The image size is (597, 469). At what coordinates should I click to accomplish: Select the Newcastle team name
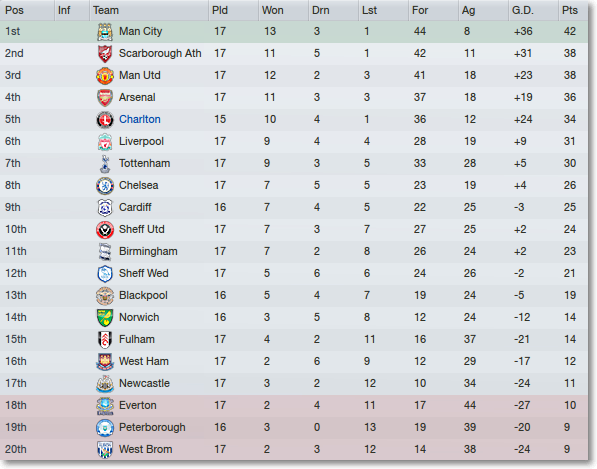[x=144, y=383]
